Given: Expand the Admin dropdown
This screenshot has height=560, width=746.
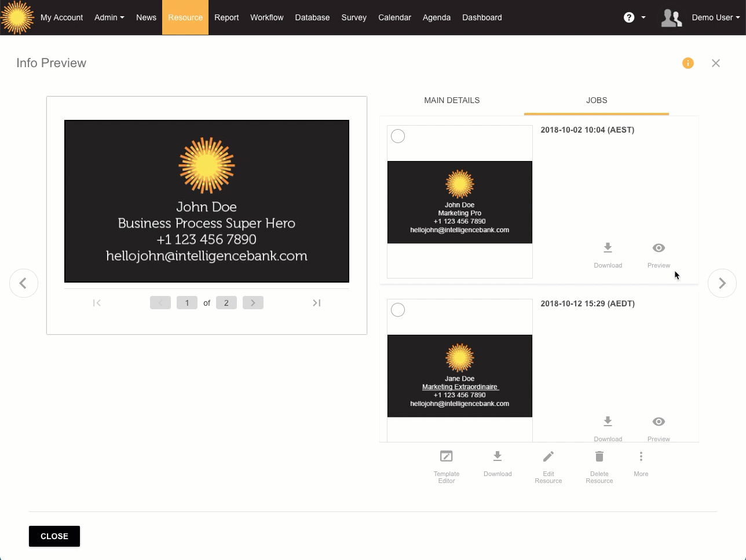Looking at the screenshot, I should pos(109,17).
